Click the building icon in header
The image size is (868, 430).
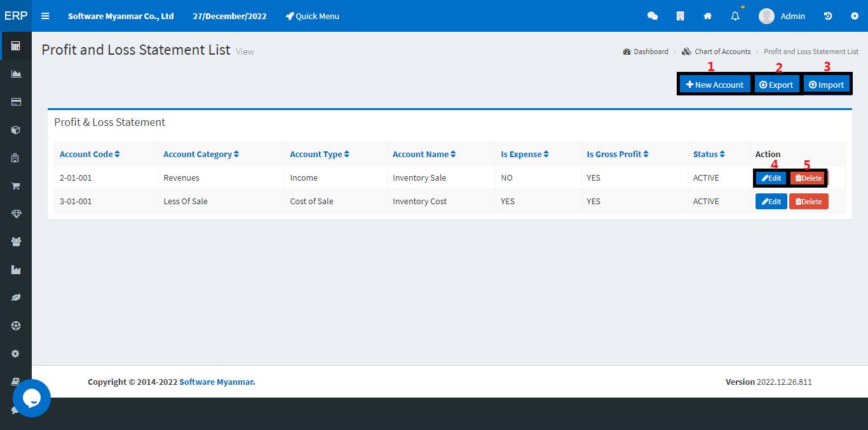click(x=680, y=16)
